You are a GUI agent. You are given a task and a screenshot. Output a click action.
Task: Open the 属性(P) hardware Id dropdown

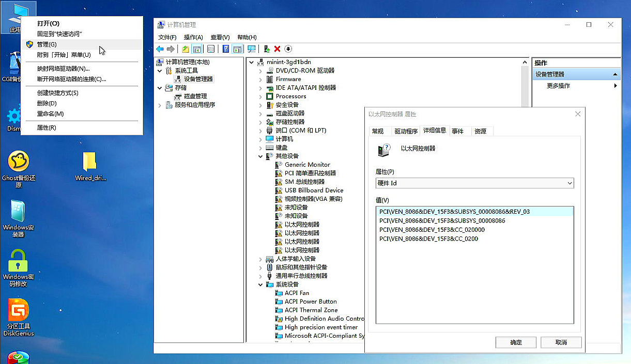click(474, 183)
